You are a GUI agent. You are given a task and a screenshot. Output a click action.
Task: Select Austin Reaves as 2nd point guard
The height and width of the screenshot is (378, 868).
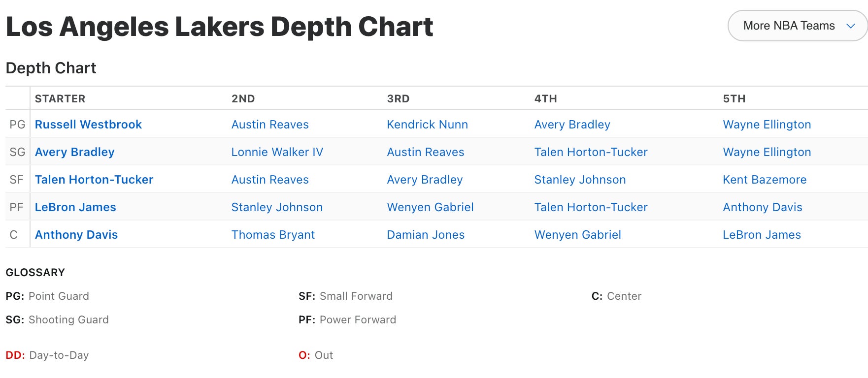point(270,125)
